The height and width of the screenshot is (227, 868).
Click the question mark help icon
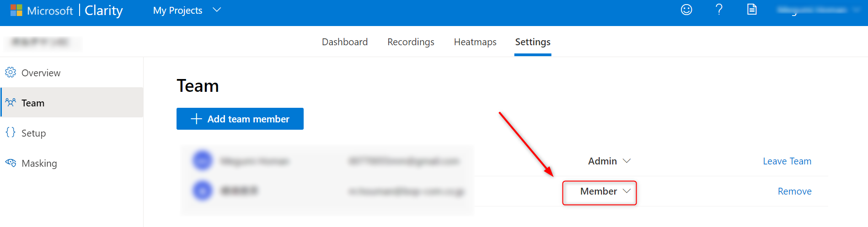tap(719, 10)
